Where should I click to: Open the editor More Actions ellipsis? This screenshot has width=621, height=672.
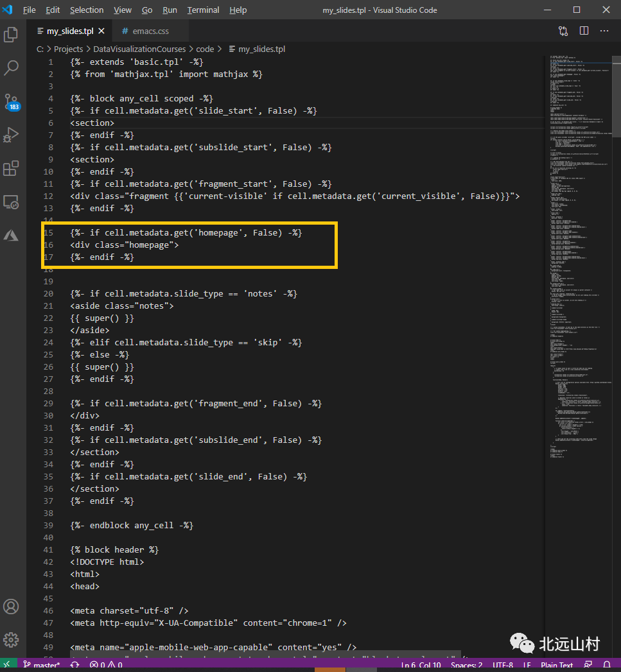[604, 31]
